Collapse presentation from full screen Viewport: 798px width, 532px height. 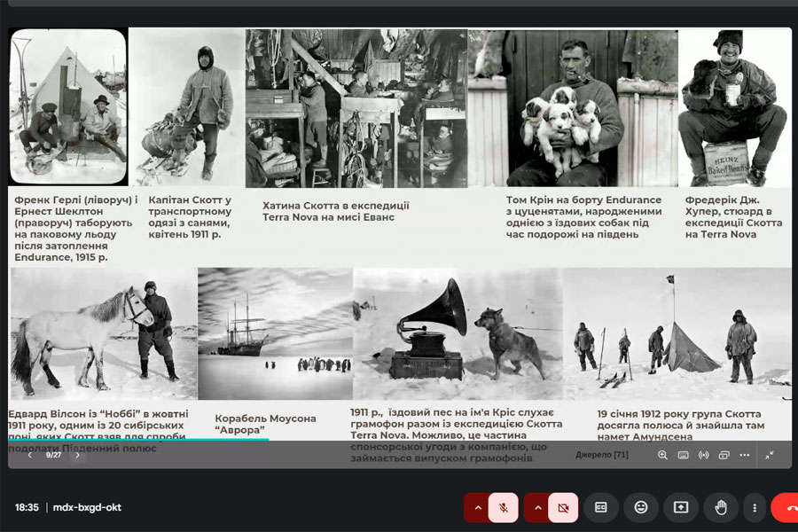tap(769, 455)
